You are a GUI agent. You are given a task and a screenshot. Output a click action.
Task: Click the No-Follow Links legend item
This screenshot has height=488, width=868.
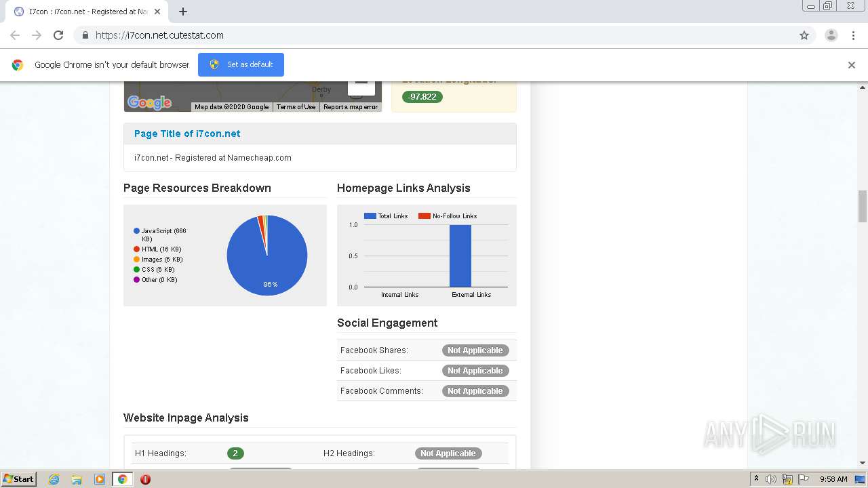click(448, 216)
